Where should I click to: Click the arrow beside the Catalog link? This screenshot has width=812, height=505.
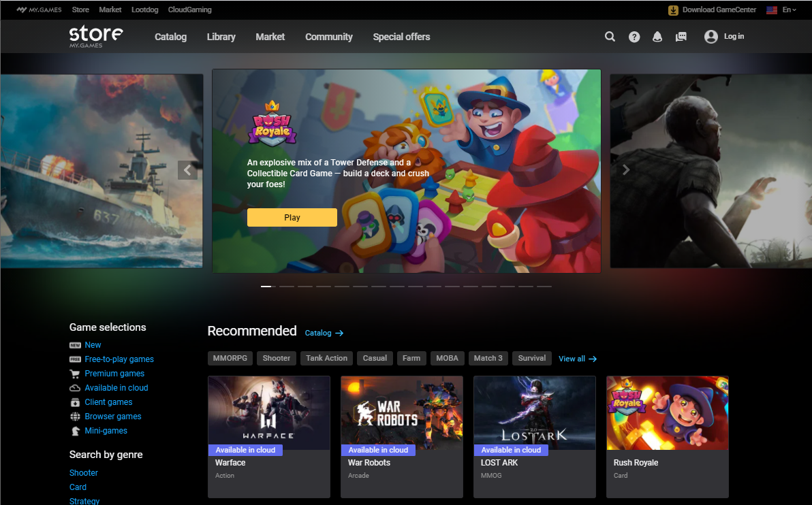pyautogui.click(x=339, y=333)
